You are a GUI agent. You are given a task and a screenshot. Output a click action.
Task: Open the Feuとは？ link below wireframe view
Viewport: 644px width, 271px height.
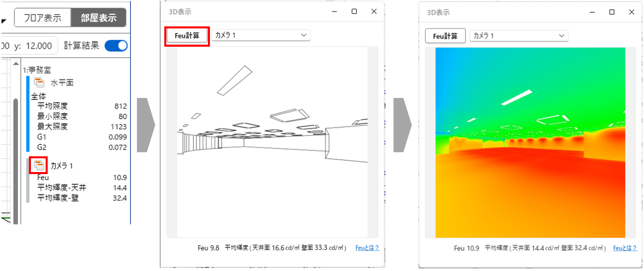point(367,248)
